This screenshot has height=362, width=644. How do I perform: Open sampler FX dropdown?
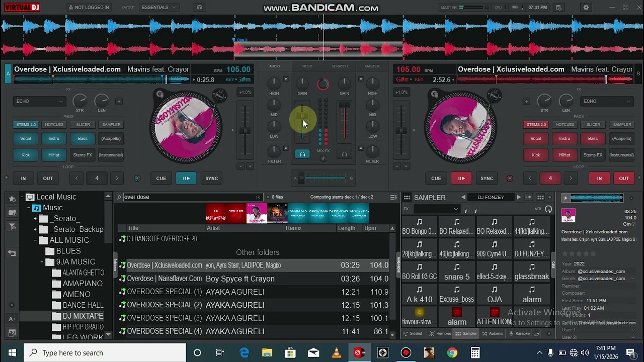click(x=436, y=209)
